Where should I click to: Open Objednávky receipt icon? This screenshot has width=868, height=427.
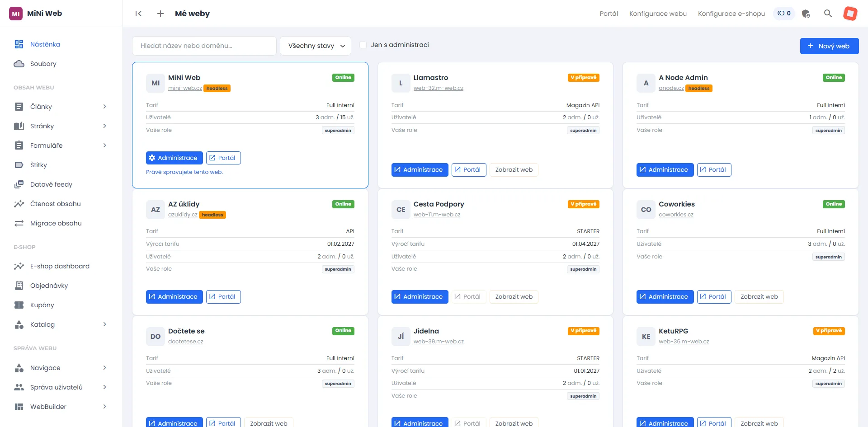[19, 286]
